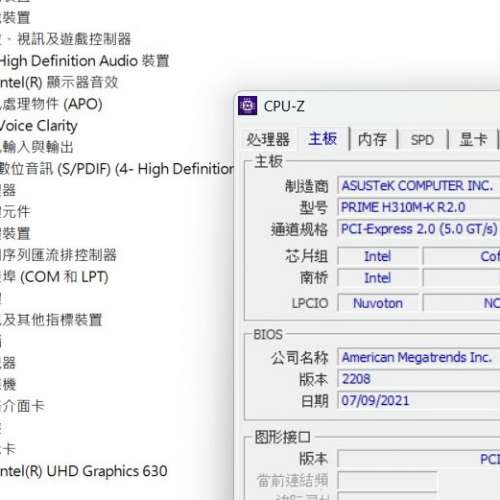Click the CPU-Z application icon in title bar
The image size is (500, 500).
coord(247,106)
